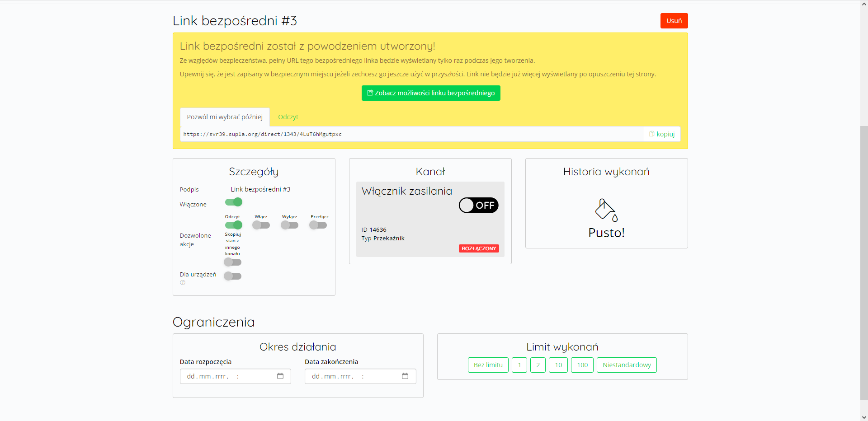868x421 pixels.
Task: Open calendar picker for Data rozpoczęcia
Action: pyautogui.click(x=280, y=376)
